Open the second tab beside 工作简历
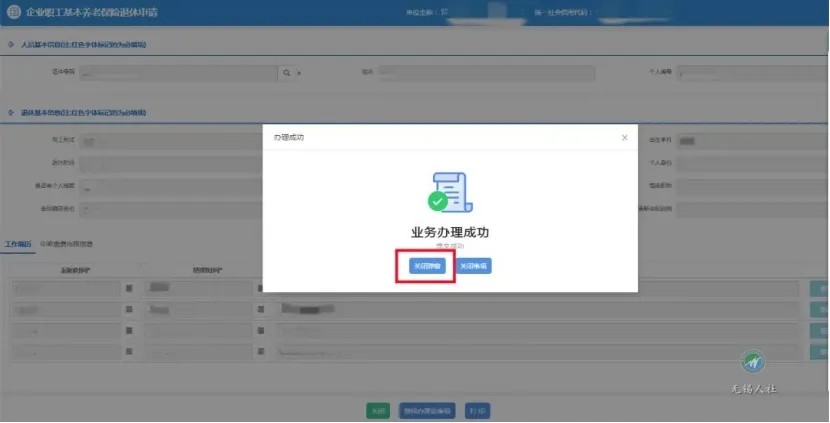830x423 pixels. click(x=66, y=244)
